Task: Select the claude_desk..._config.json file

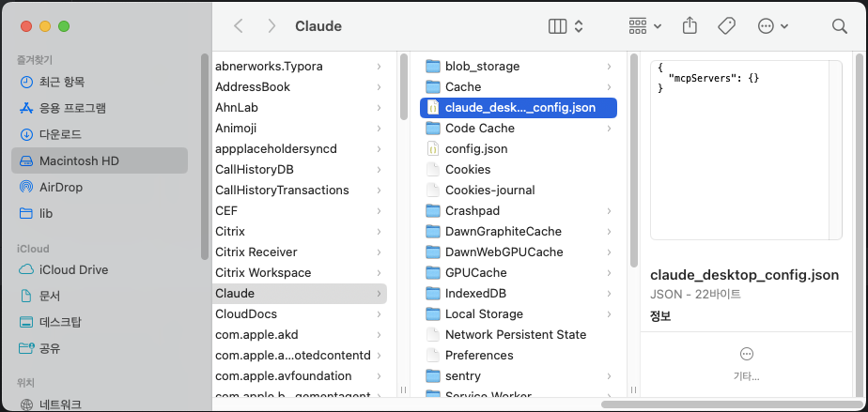Action: tap(519, 107)
